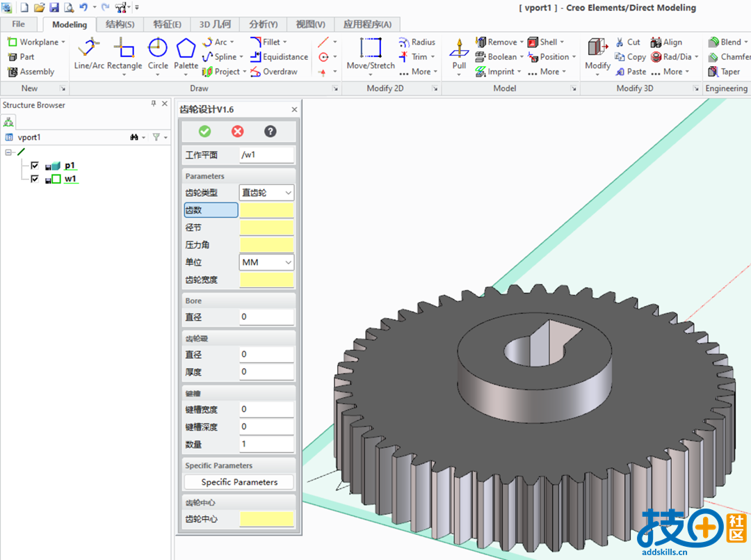Click the Cut tool
Image resolution: width=751 pixels, height=560 pixels.
(627, 42)
